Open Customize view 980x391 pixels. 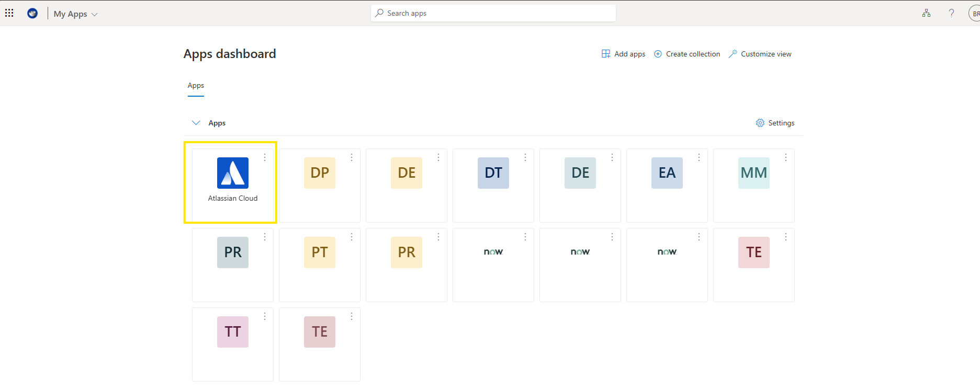[760, 54]
